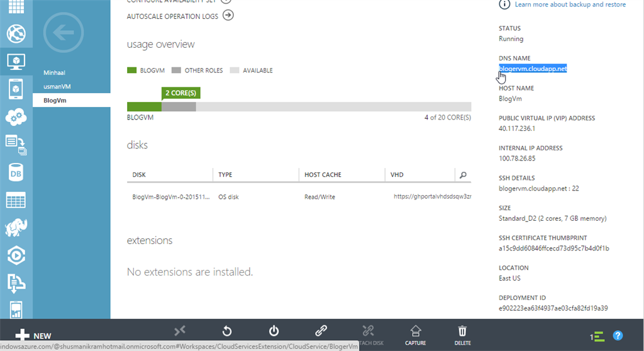Open the Service Bus download icon
Screen dimensions: 644x351
[16, 283]
